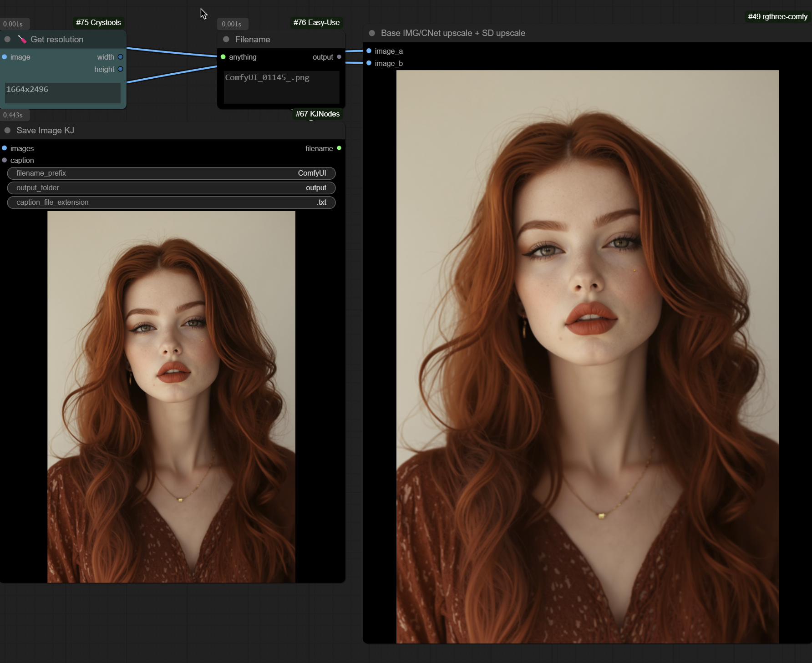Click the width output port
This screenshot has height=663, width=812.
pyautogui.click(x=120, y=57)
